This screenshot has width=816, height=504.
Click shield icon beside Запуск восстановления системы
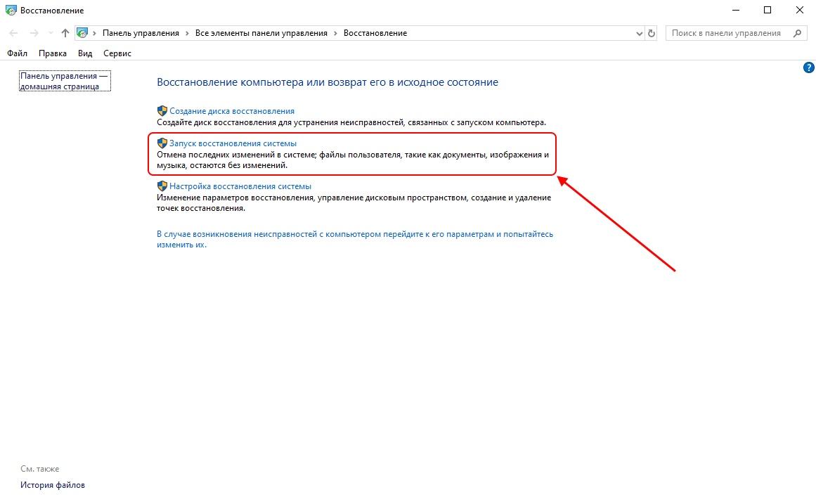click(162, 143)
